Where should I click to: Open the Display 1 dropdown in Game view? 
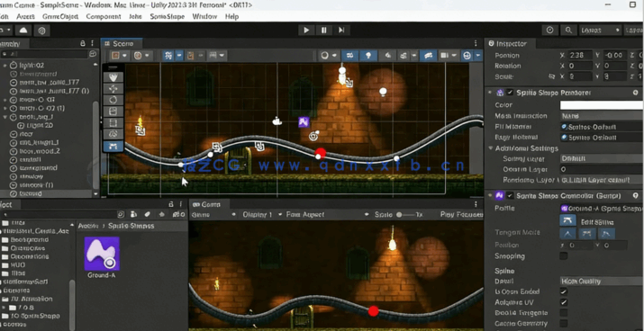point(261,214)
